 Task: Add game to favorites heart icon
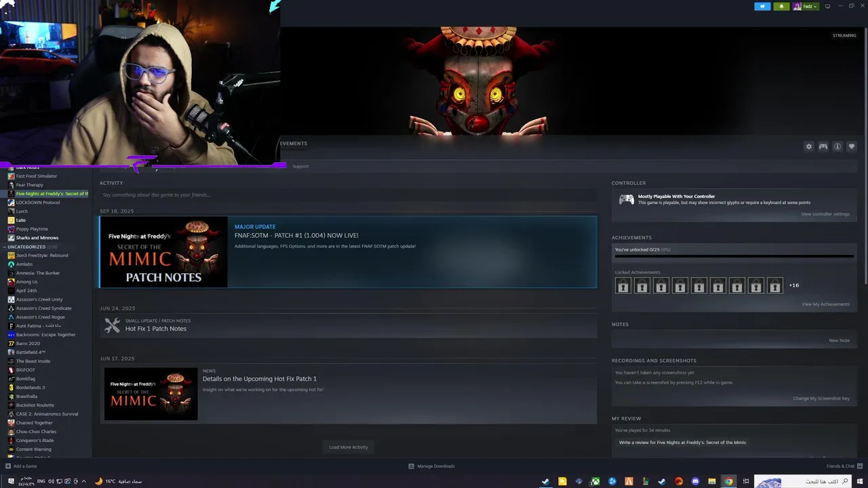click(x=852, y=146)
